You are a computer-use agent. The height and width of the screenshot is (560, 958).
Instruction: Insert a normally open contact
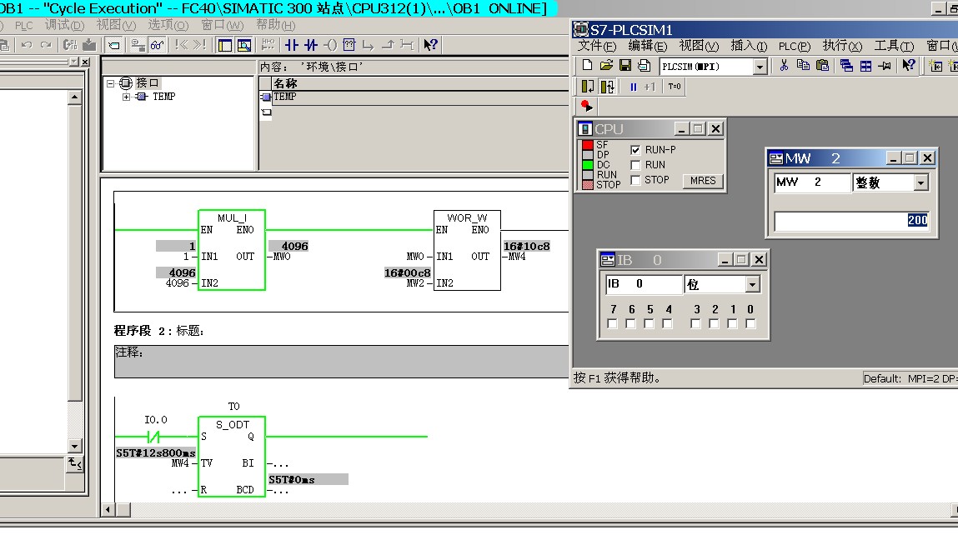point(292,44)
